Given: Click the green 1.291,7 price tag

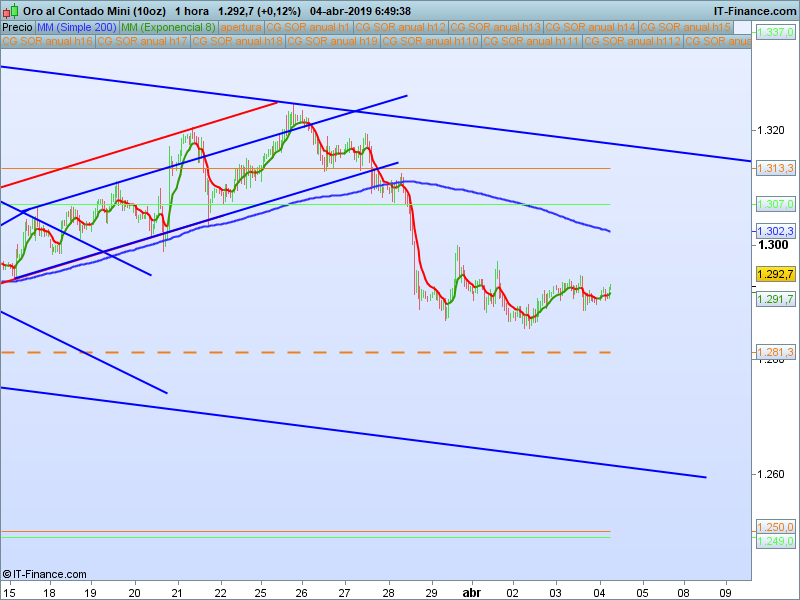Looking at the screenshot, I should (776, 299).
